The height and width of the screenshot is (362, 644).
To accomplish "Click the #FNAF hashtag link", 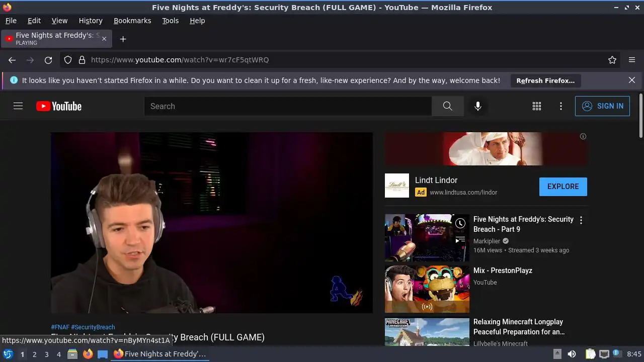I will click(x=60, y=327).
